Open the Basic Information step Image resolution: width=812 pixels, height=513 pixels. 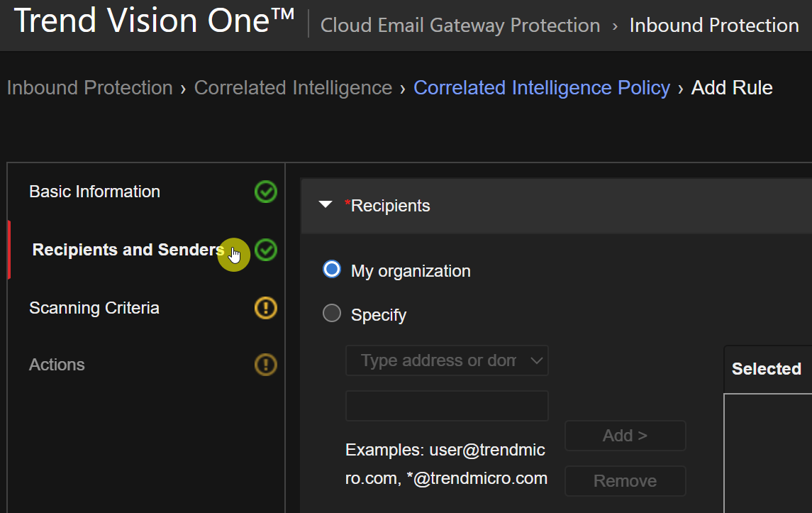click(x=94, y=192)
